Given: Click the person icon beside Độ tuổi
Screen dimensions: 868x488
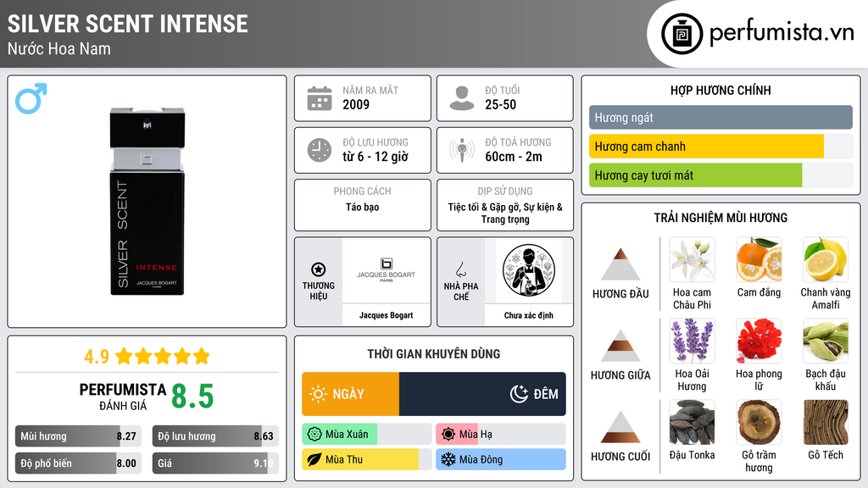Looking at the screenshot, I should (x=462, y=98).
